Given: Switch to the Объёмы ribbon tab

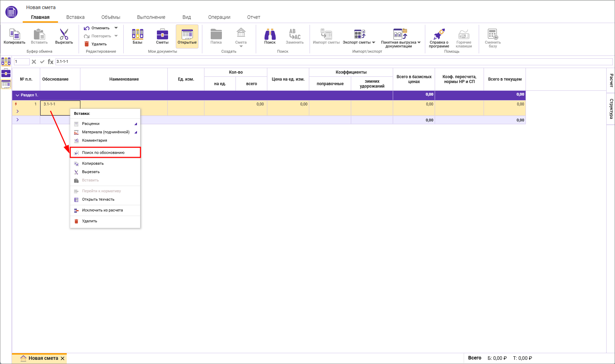Looking at the screenshot, I should pyautogui.click(x=110, y=17).
